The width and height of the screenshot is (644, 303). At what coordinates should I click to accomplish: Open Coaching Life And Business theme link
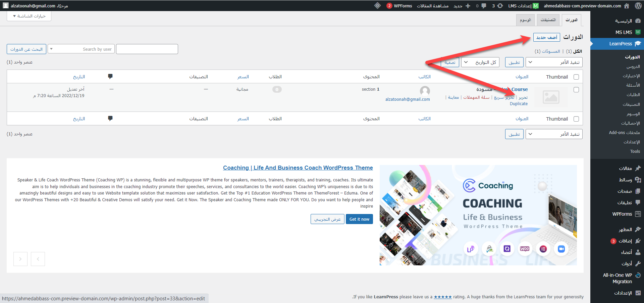point(298,168)
